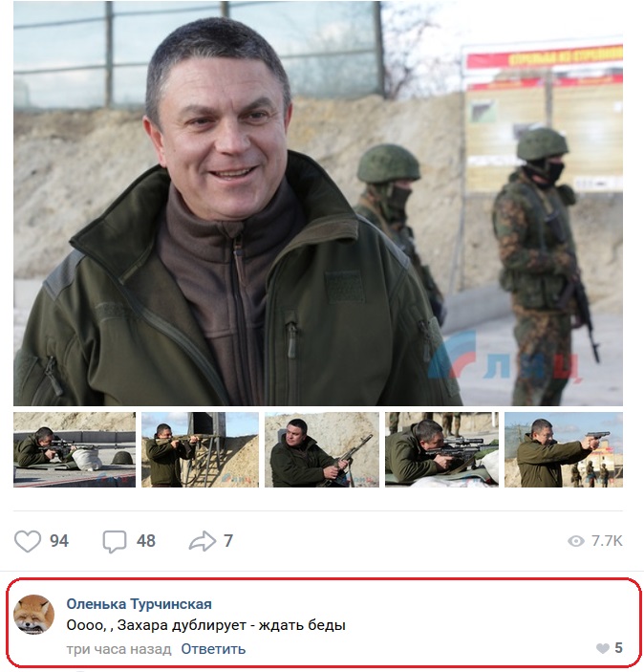Screen dimensions: 644x672
Task: Click the 94 likes count
Action: 59,541
